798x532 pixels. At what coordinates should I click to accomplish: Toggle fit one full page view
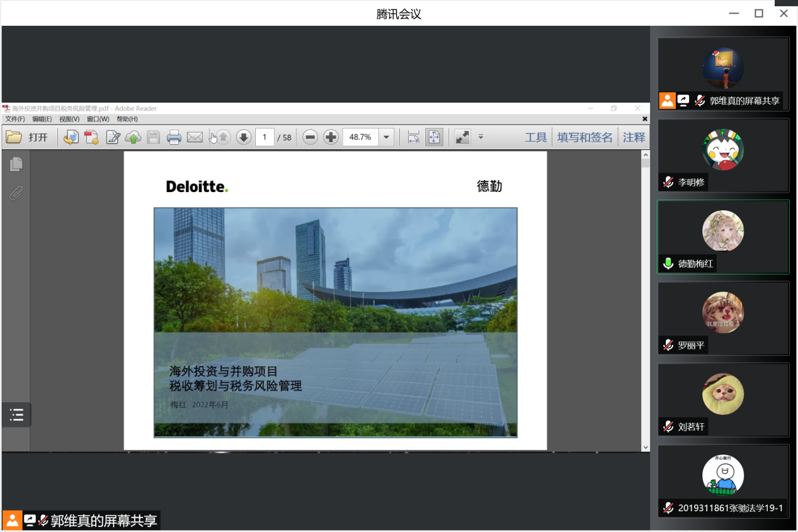point(433,137)
